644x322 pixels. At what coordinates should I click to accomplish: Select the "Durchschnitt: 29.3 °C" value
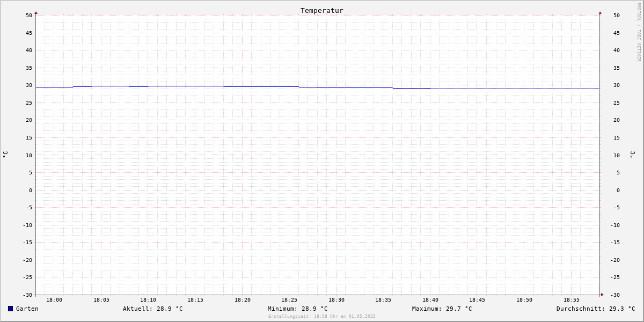[x=596, y=309]
